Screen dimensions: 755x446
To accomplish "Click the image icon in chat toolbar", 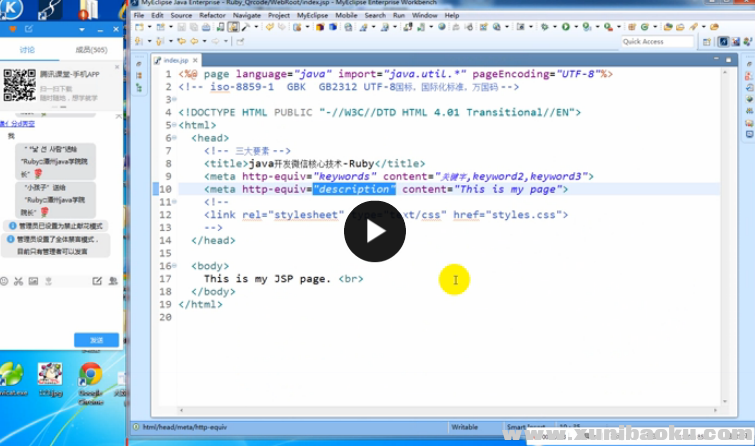I will coord(33,283).
